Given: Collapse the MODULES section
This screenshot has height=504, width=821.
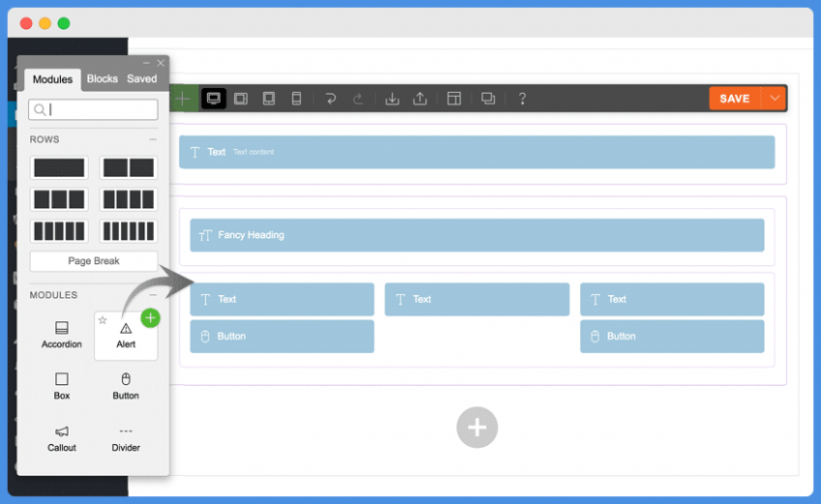Looking at the screenshot, I should tap(152, 295).
